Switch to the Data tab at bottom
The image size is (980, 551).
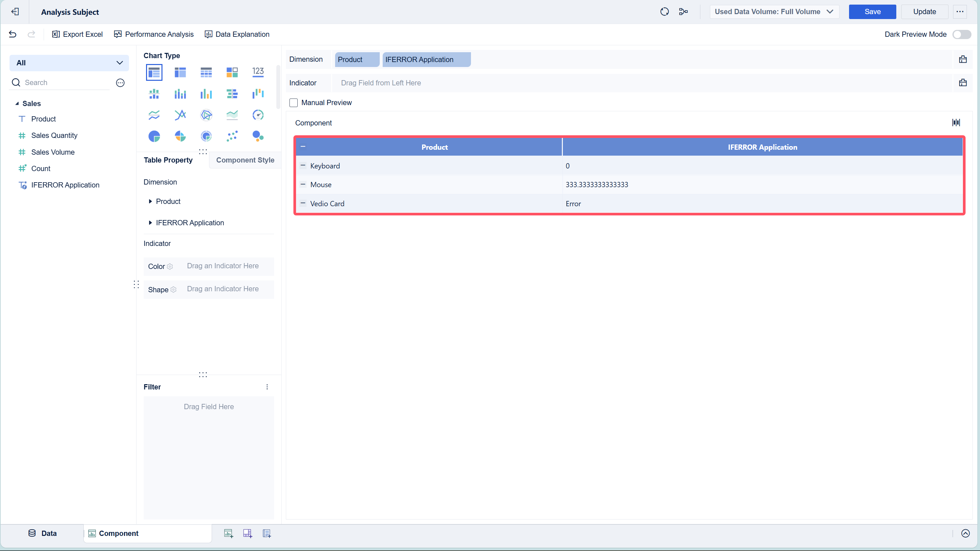click(43, 534)
